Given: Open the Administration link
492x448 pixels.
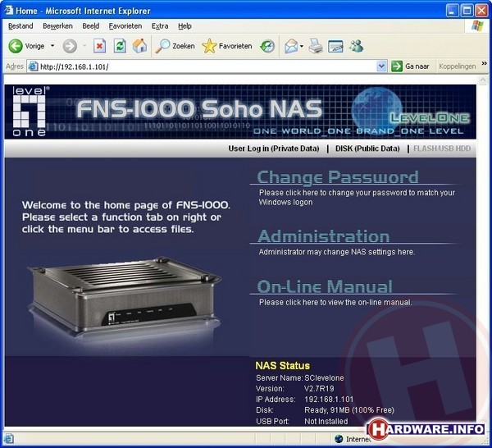Looking at the screenshot, I should click(x=324, y=236).
